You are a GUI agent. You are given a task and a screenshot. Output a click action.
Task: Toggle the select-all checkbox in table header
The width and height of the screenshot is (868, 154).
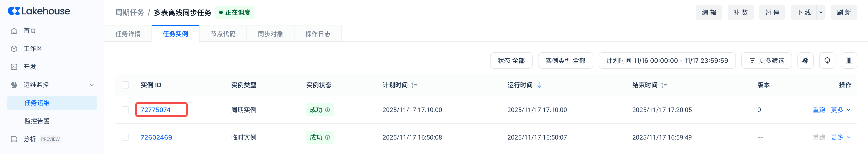pos(125,85)
